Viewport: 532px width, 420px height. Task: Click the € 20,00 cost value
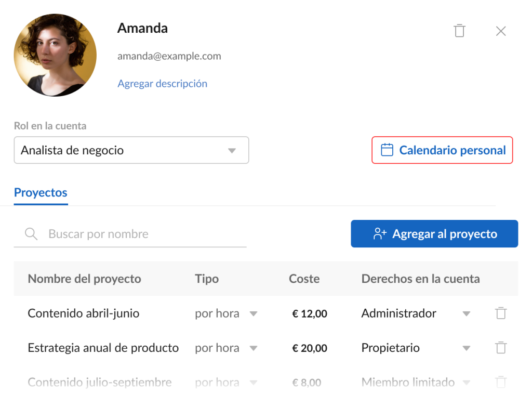[310, 348]
